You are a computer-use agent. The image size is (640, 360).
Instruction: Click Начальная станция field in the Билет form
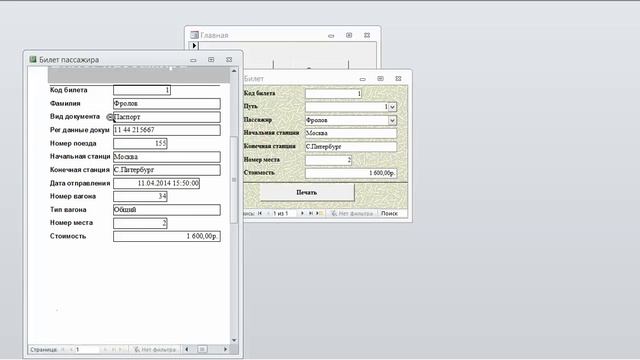[x=351, y=133]
